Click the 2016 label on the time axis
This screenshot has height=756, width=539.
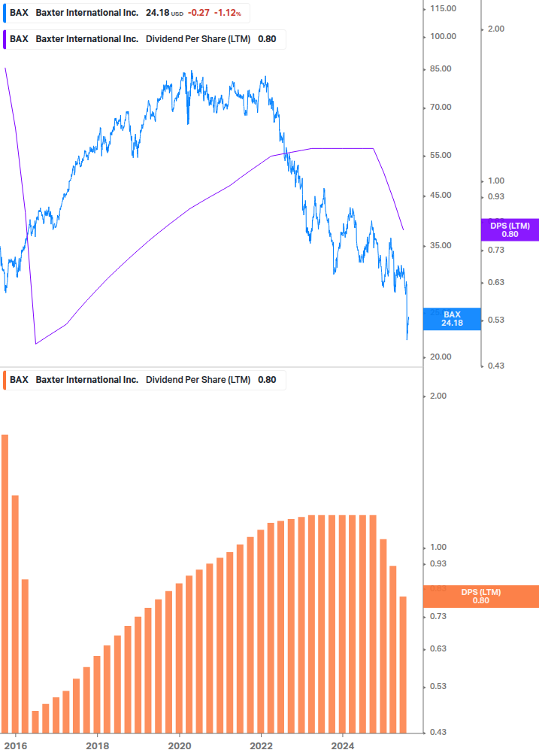point(16,746)
